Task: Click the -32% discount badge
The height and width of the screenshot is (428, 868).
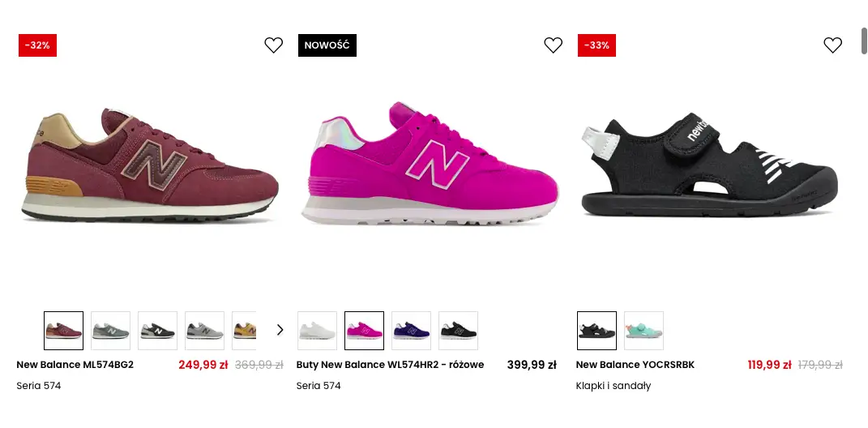Action: click(x=37, y=45)
